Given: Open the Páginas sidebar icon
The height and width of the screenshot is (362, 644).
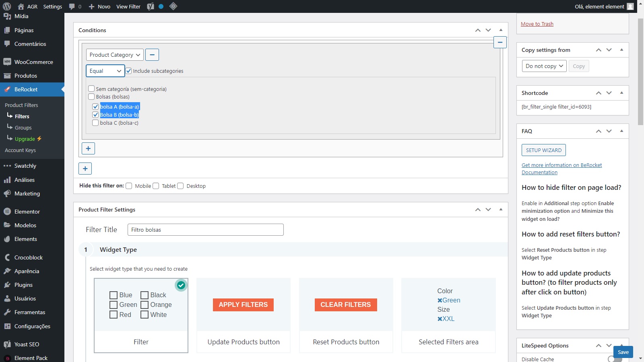Looking at the screenshot, I should pyautogui.click(x=7, y=30).
